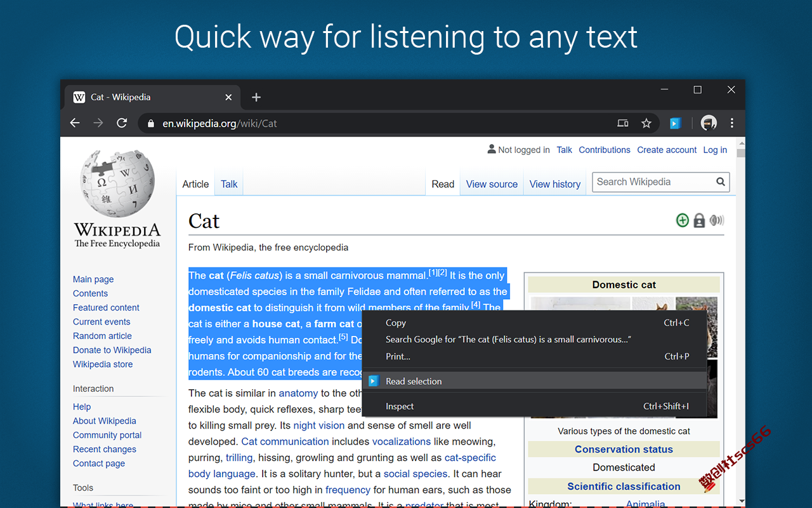Open Recent changes link
Screen dimensions: 812x508
105,450
